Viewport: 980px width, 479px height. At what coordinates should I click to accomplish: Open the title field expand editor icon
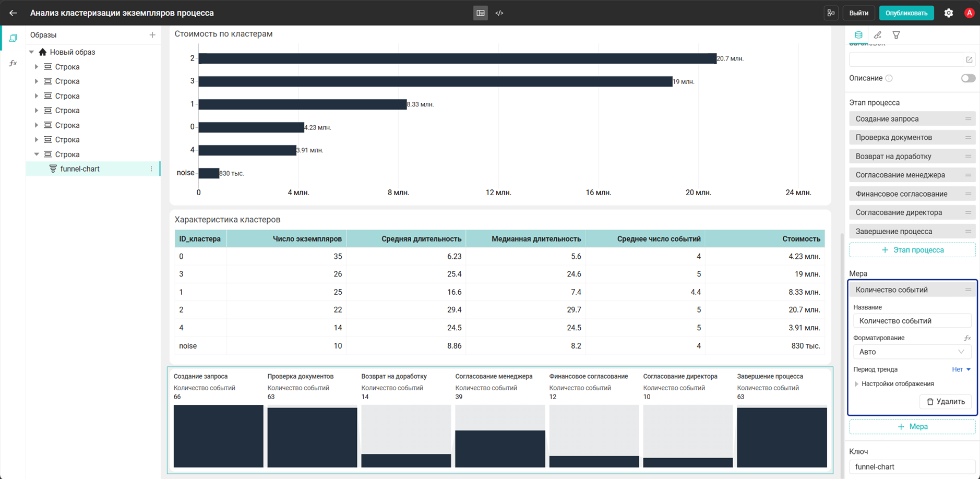click(x=969, y=59)
